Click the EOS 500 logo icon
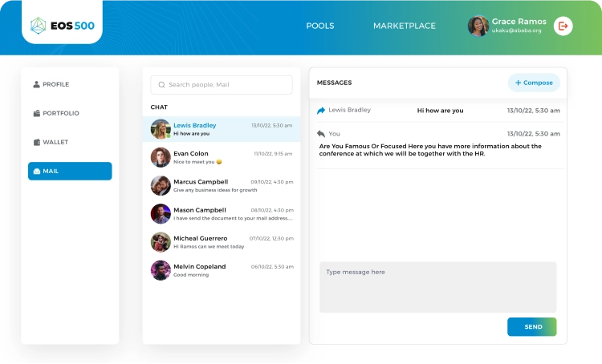Image resolution: width=602 pixels, height=364 pixels. coord(39,26)
